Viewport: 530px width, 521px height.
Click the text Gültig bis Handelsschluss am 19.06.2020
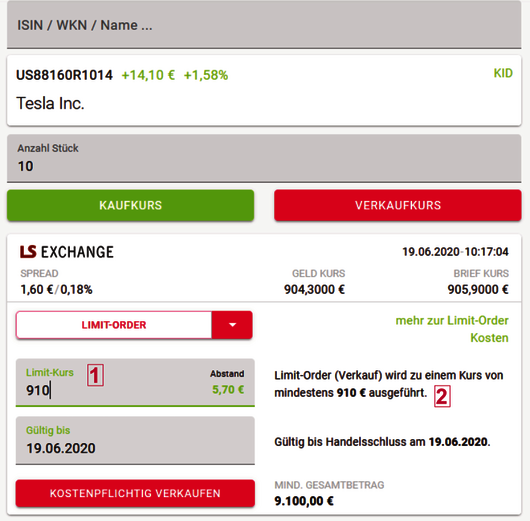[x=382, y=442]
